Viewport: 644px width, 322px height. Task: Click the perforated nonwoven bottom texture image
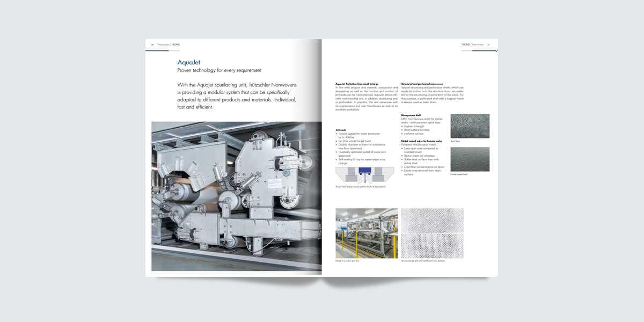point(432,246)
